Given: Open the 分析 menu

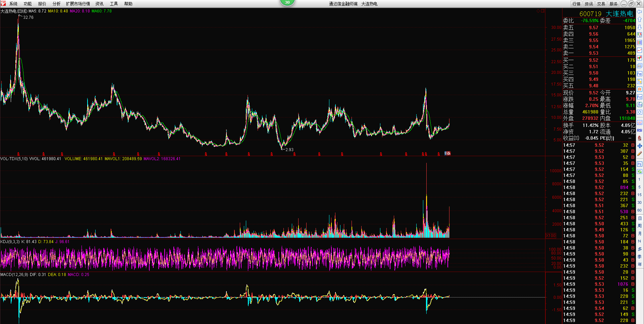Looking at the screenshot, I should (57, 4).
